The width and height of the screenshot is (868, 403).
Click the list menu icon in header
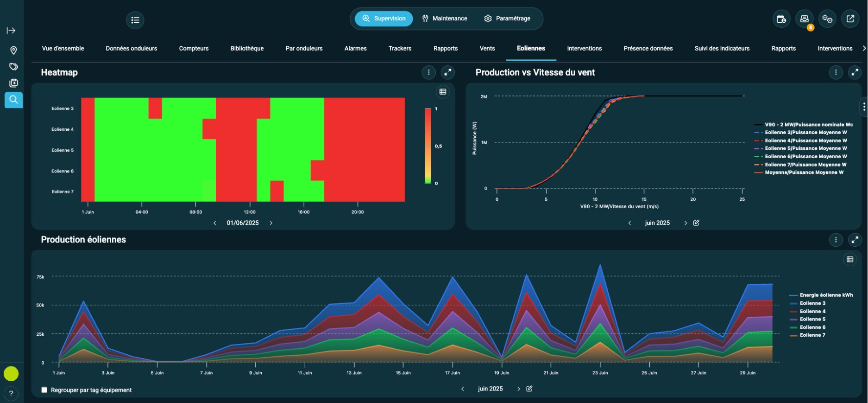135,20
